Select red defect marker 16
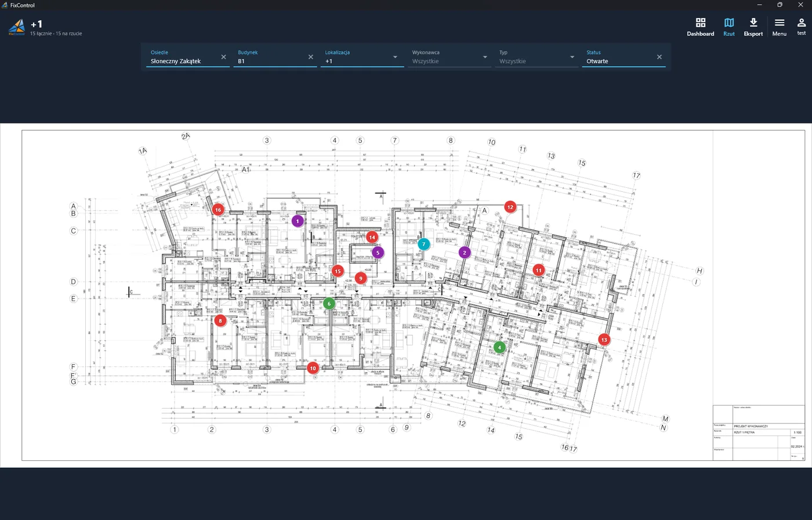 point(218,210)
